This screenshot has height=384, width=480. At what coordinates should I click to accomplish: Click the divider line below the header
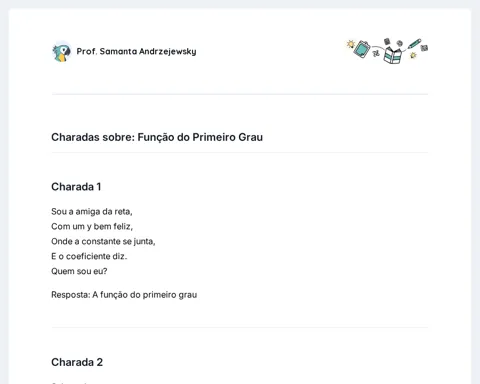(240, 94)
